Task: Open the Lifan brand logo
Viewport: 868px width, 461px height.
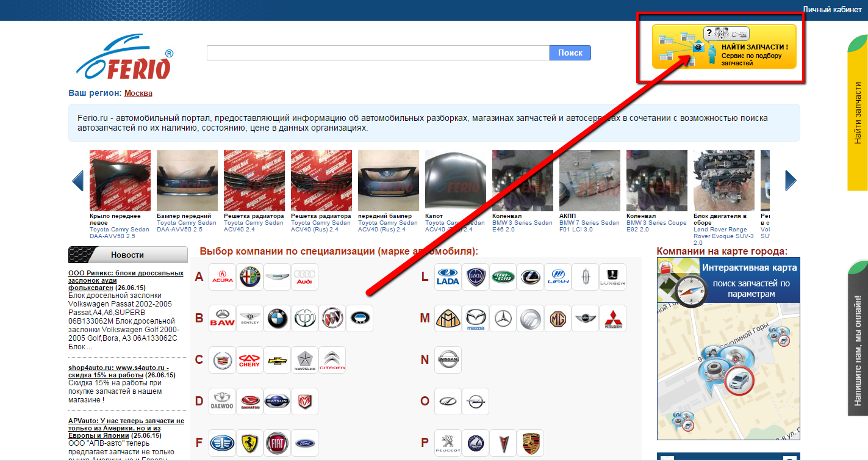Action: pos(558,277)
